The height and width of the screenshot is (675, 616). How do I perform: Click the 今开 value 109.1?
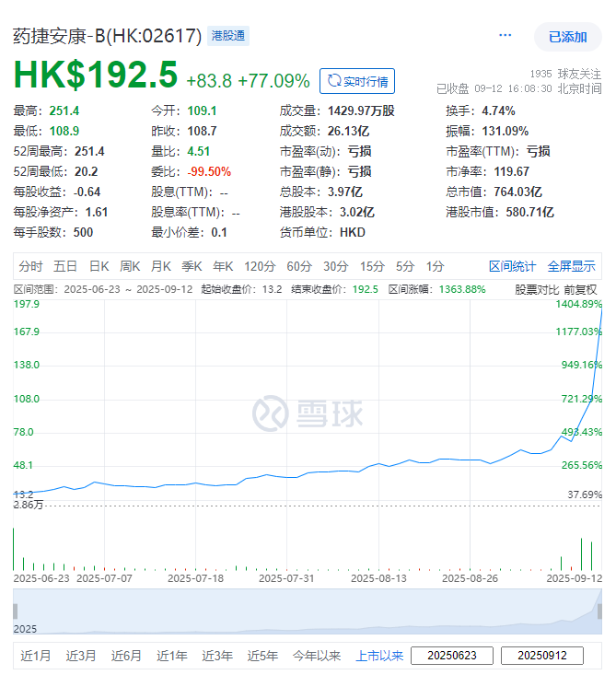click(x=202, y=111)
